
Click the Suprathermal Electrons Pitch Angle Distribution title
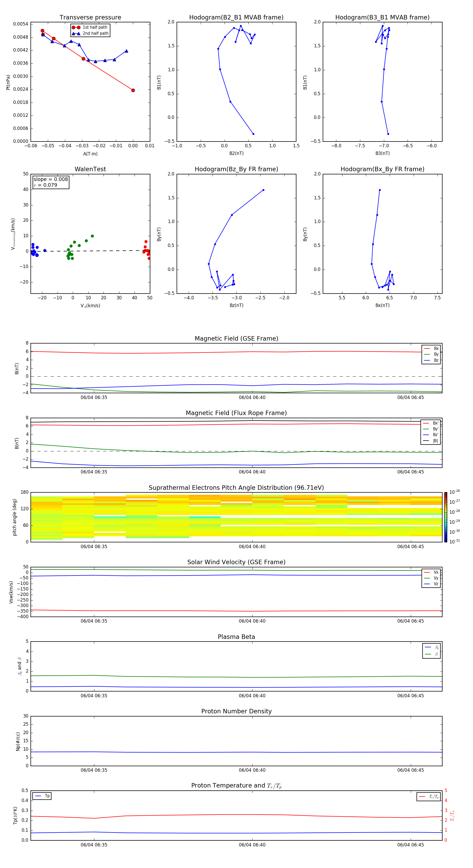tap(236, 488)
